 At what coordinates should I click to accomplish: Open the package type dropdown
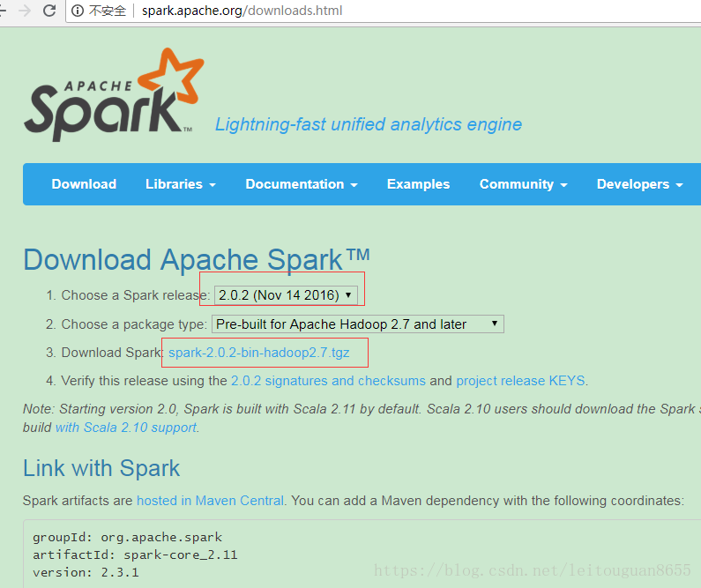pos(358,324)
